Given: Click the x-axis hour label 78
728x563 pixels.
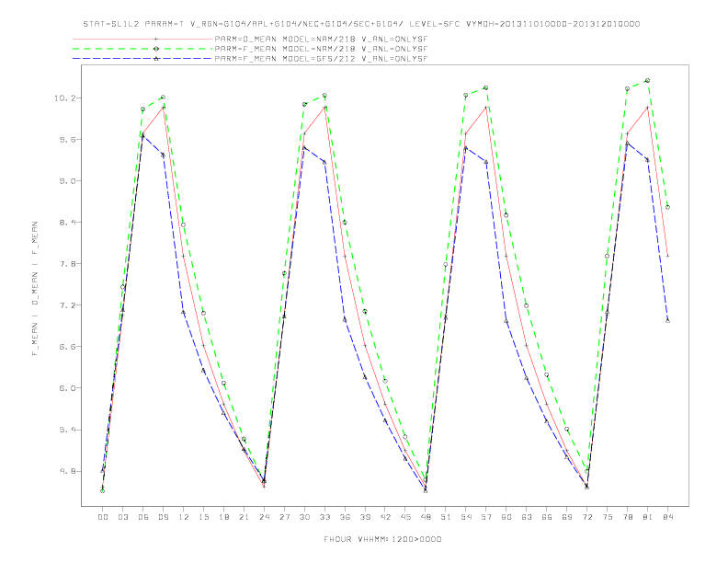Looking at the screenshot, I should coord(628,517).
